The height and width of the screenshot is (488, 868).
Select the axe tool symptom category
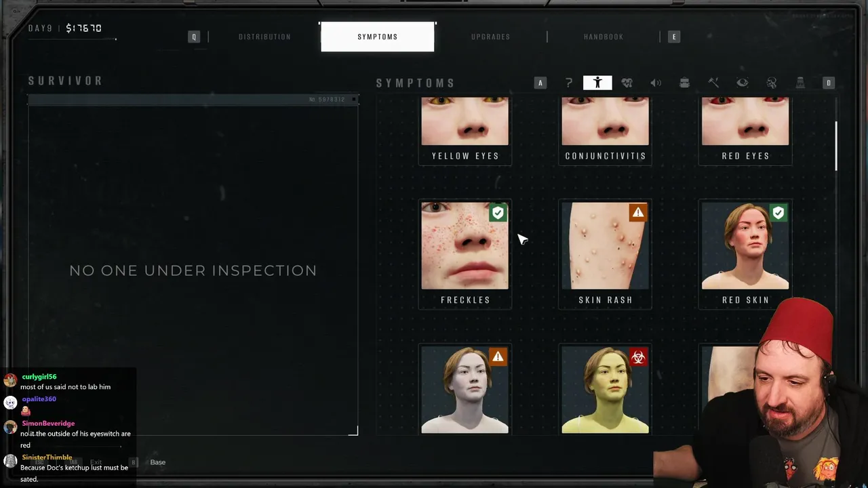(713, 83)
